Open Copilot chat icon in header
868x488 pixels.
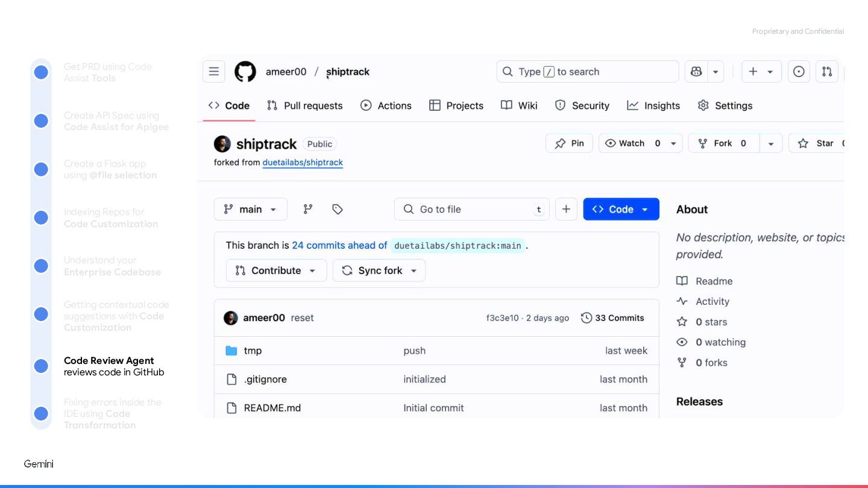click(696, 72)
